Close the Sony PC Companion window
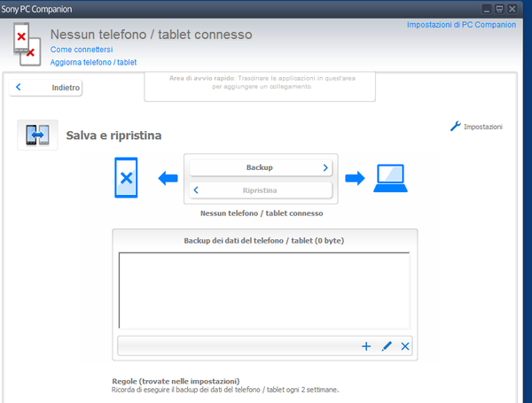Screen dimensions: 532x403 (x=512, y=9)
